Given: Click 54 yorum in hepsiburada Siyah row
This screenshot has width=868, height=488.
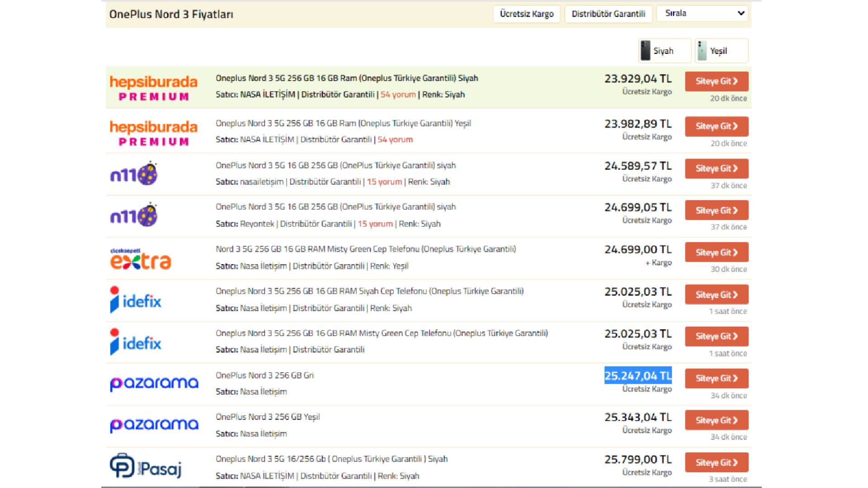Looking at the screenshot, I should click(398, 94).
